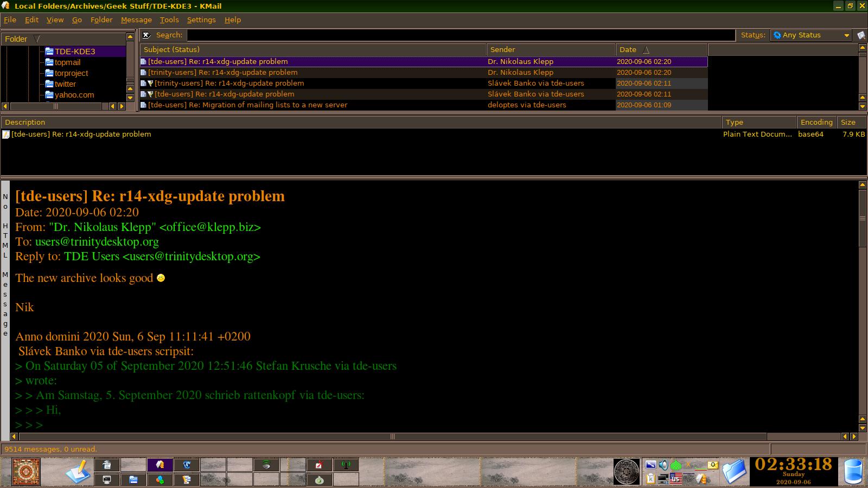Click the attachment document icon in Description list
The width and height of the screenshot is (868, 488).
(x=6, y=134)
